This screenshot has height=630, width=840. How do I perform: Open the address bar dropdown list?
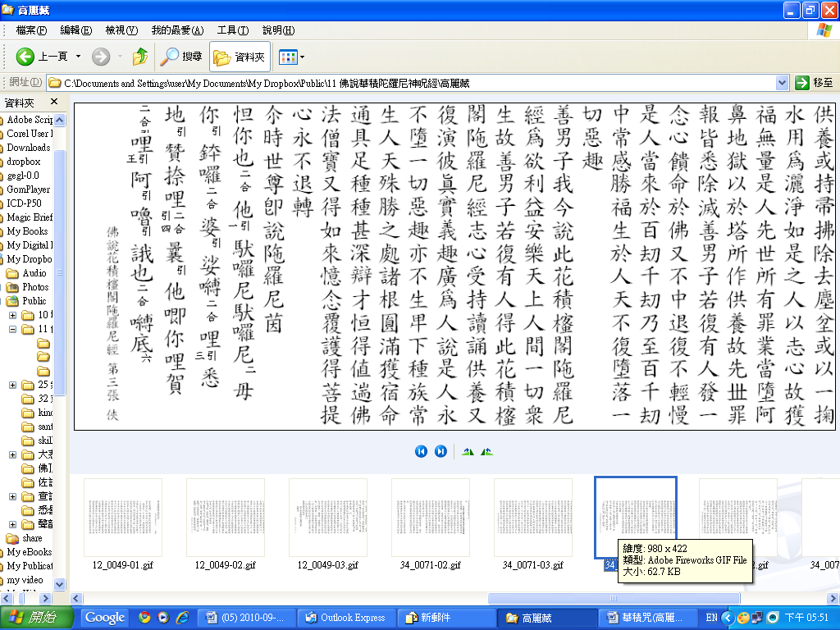[782, 83]
